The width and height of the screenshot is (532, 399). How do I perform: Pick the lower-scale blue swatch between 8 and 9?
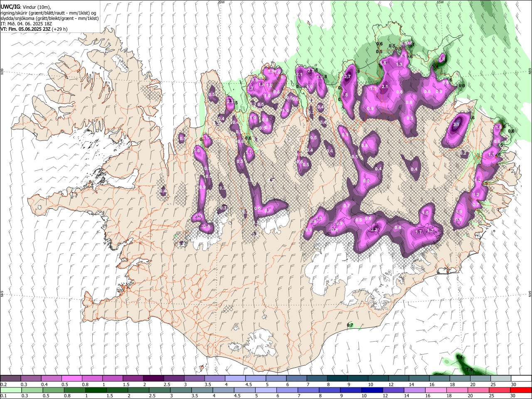click(329, 390)
